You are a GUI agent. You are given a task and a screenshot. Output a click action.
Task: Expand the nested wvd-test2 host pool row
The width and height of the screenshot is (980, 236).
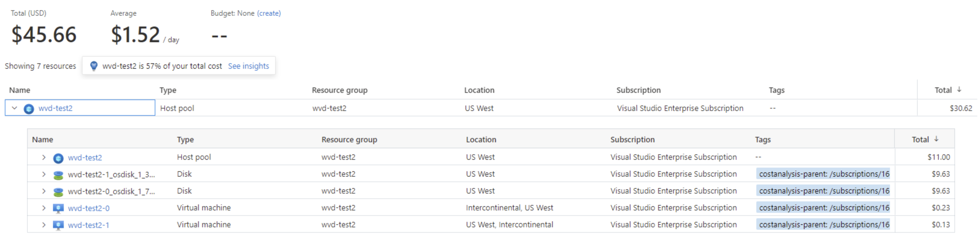tap(44, 157)
